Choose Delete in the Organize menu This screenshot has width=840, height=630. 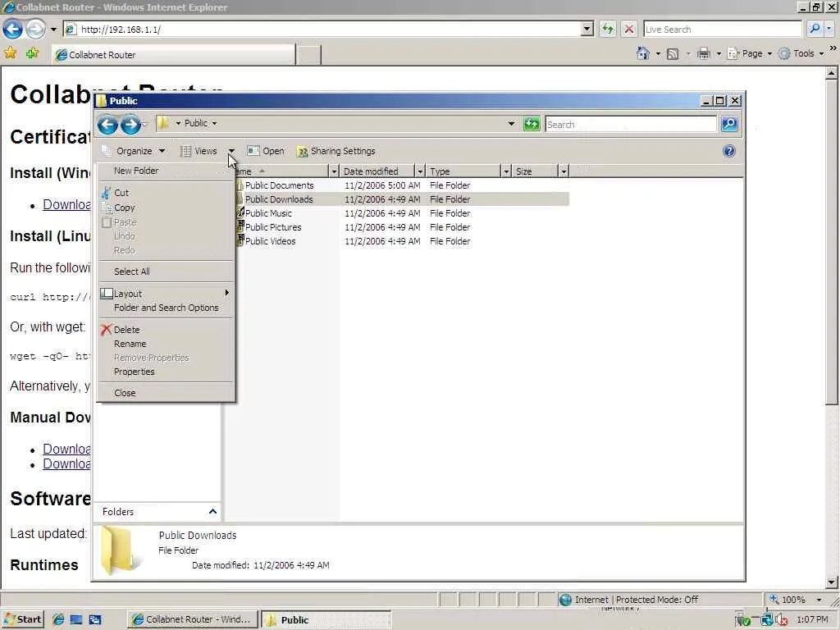(x=166, y=330)
